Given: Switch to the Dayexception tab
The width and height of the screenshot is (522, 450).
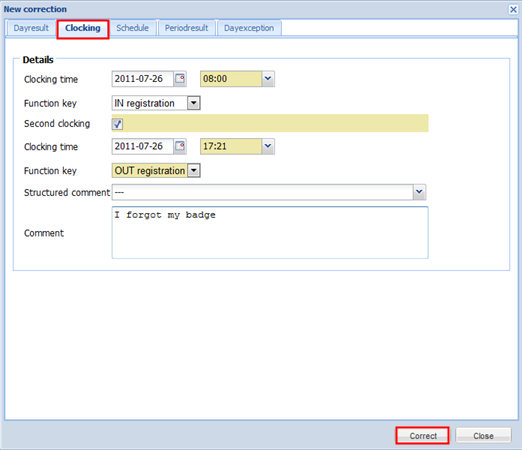Looking at the screenshot, I should tap(249, 28).
